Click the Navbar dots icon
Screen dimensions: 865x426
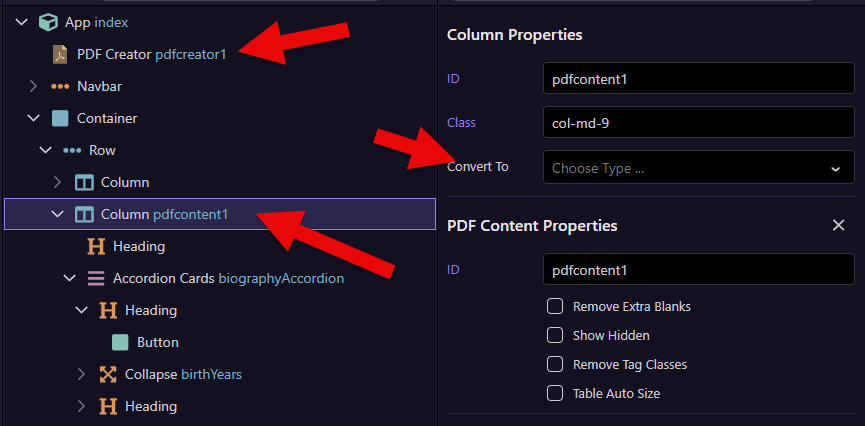60,87
